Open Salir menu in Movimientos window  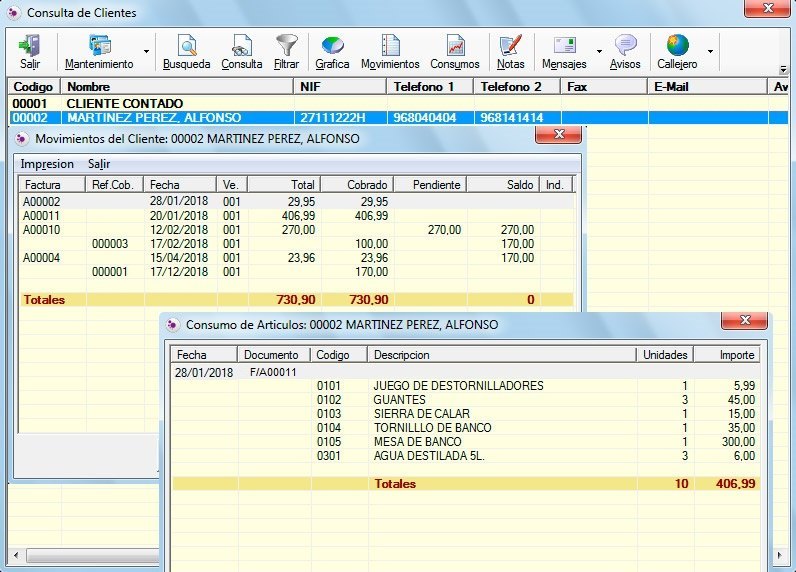click(x=99, y=164)
